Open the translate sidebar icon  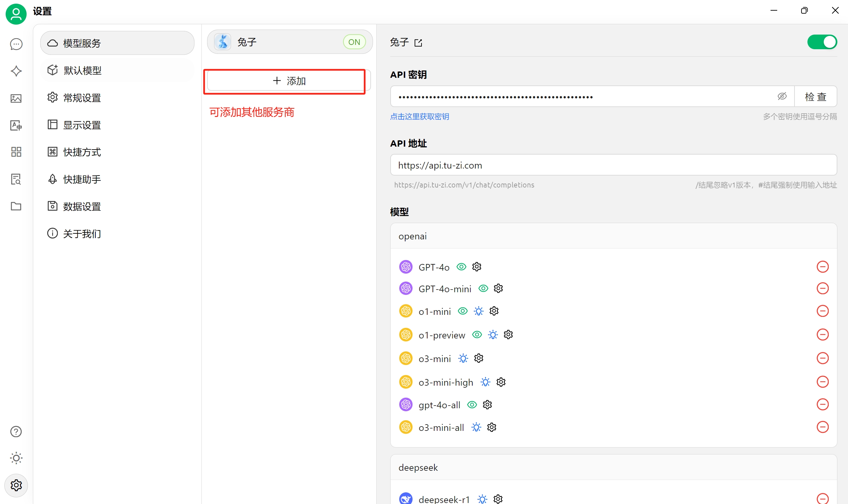(16, 125)
